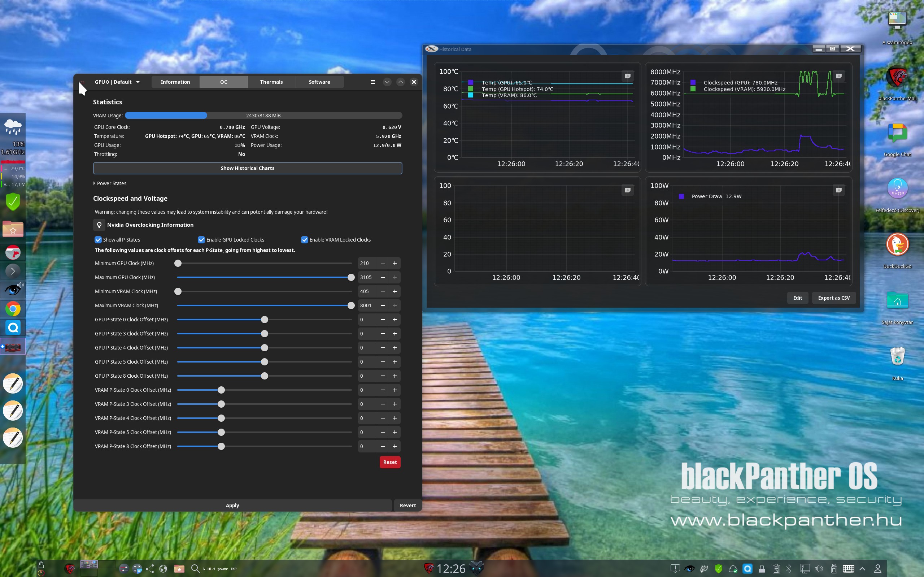Click the down chevron in the LACT header
This screenshot has height=577, width=924.
(387, 82)
